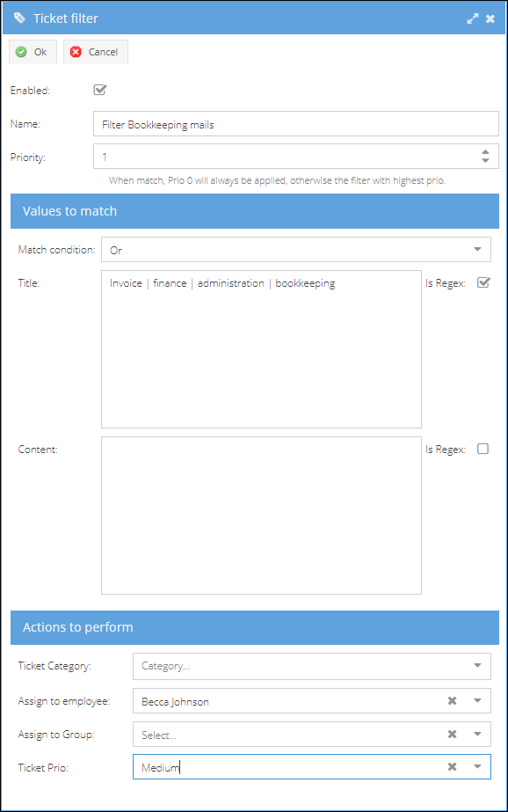Click the Cancel button
Screen dimensions: 508x812
[x=96, y=52]
